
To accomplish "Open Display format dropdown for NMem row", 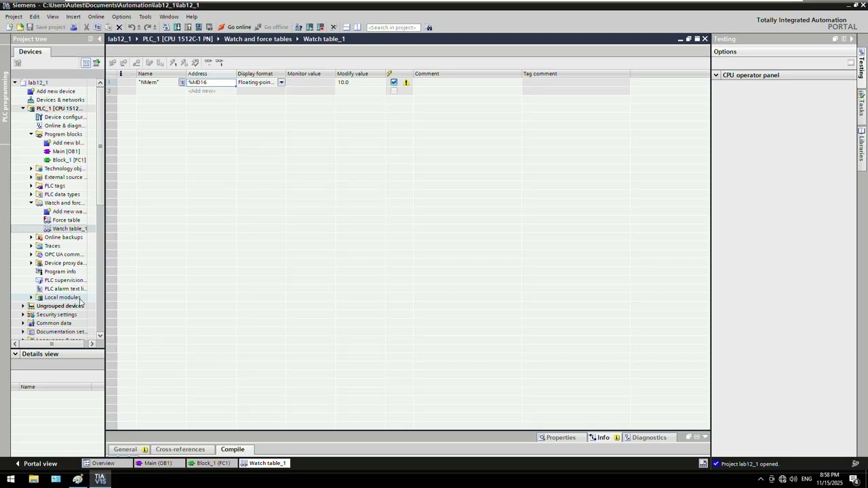I will coord(281,83).
